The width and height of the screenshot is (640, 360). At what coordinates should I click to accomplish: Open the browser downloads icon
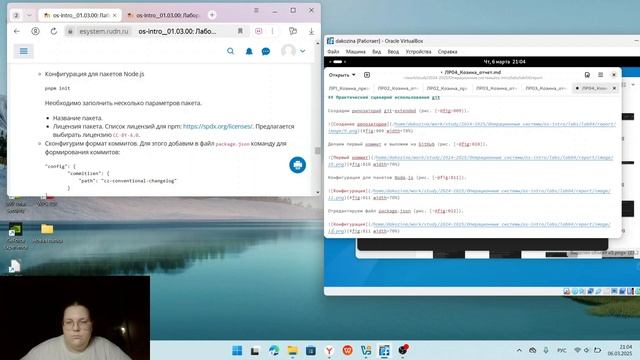click(311, 31)
